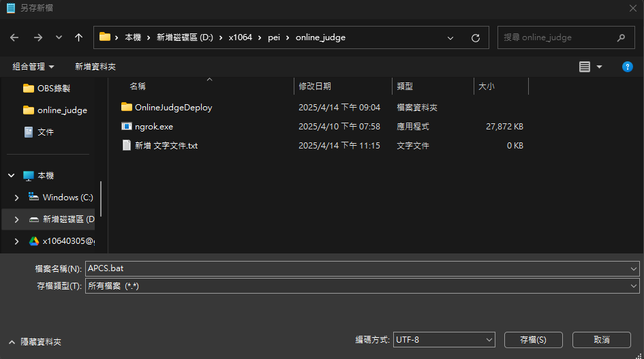Select 新增 文字文件.txt file
The width and height of the screenshot is (644, 359).
[166, 145]
